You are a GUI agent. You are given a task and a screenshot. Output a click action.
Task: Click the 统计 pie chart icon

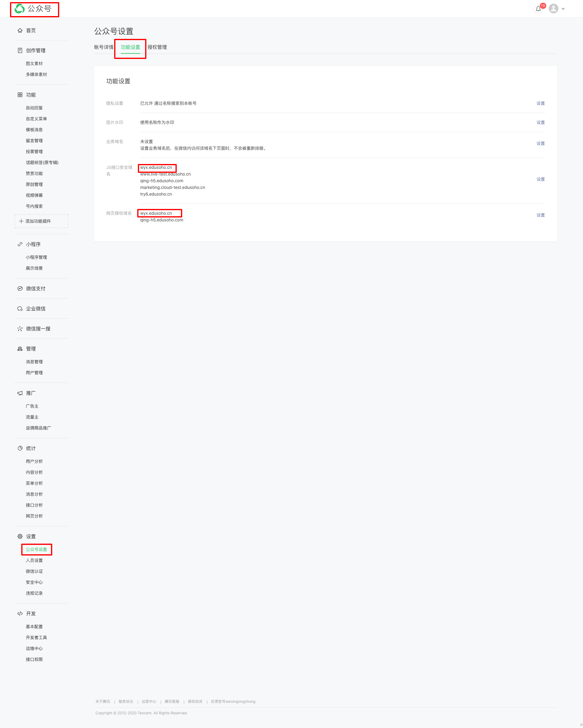pyautogui.click(x=20, y=448)
